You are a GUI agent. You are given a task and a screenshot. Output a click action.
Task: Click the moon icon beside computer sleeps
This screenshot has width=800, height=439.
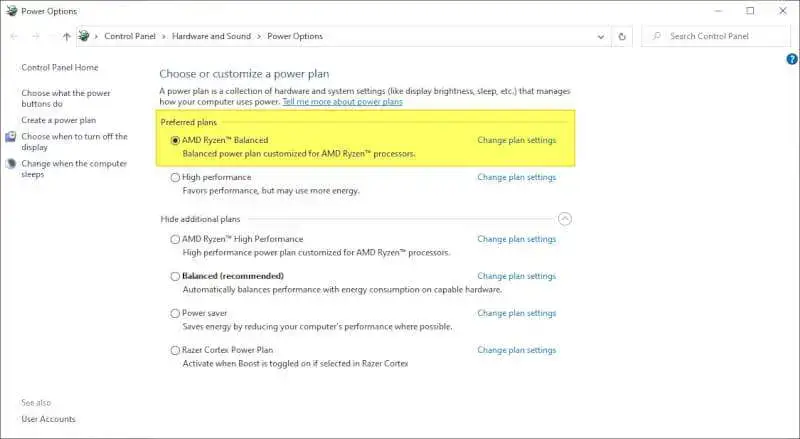pyautogui.click(x=11, y=164)
